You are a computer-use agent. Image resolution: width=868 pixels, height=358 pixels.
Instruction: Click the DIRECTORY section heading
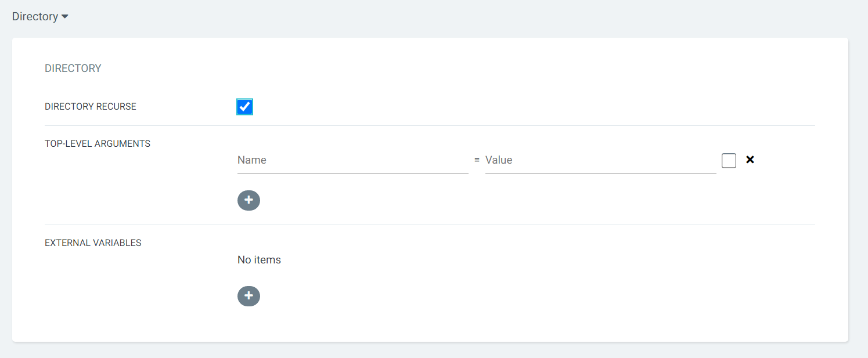pyautogui.click(x=73, y=68)
